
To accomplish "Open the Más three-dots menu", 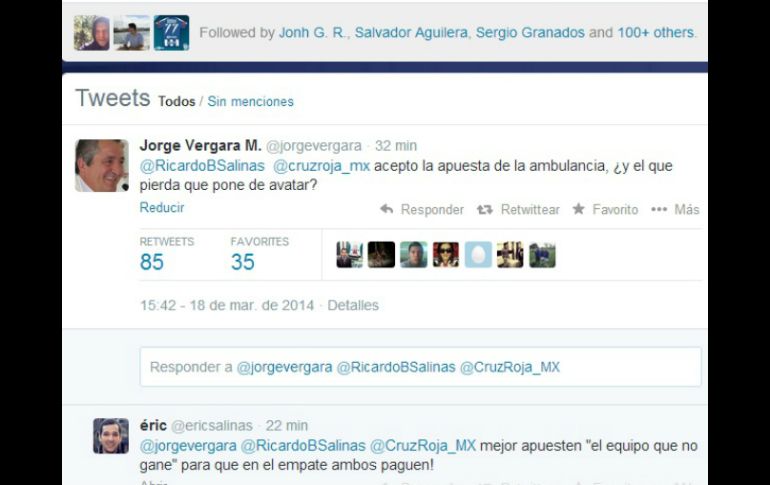I will [x=659, y=210].
